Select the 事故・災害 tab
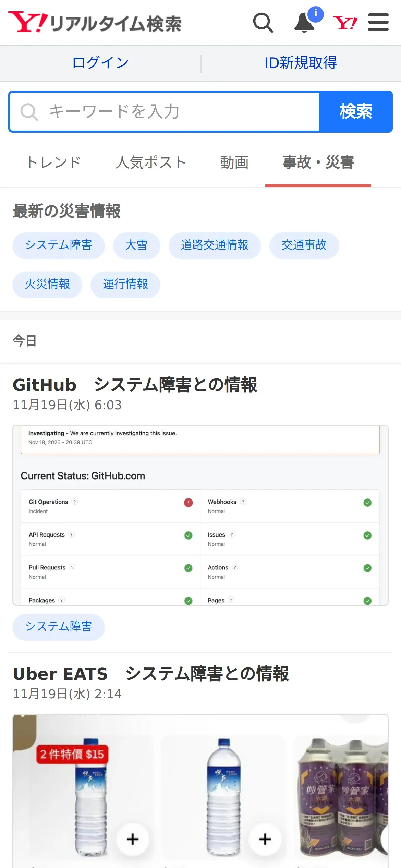401x868 pixels. pos(318,162)
